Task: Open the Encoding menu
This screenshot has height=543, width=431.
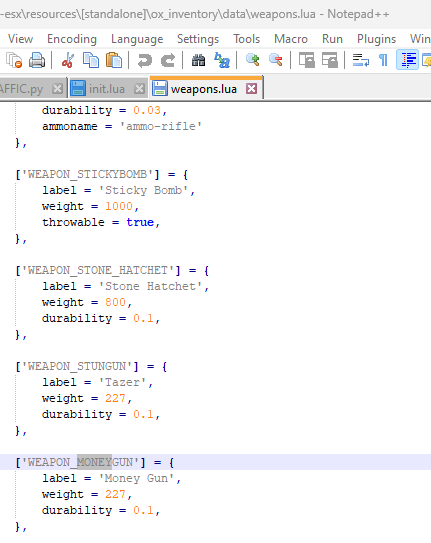Action: pyautogui.click(x=72, y=39)
